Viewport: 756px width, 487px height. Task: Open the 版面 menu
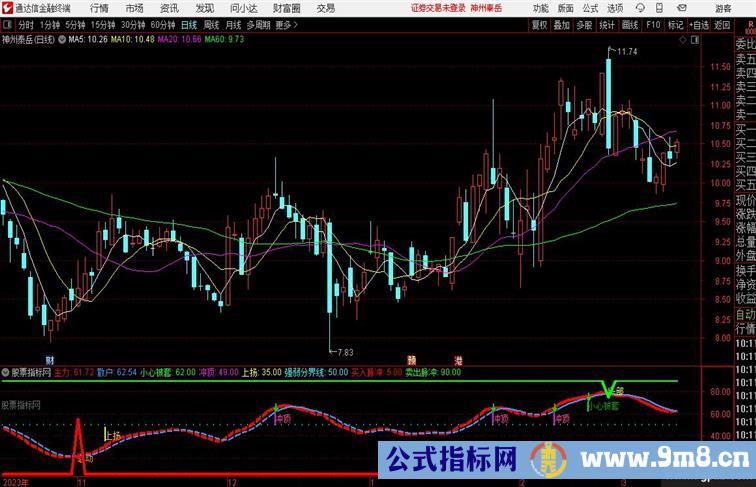(x=566, y=8)
